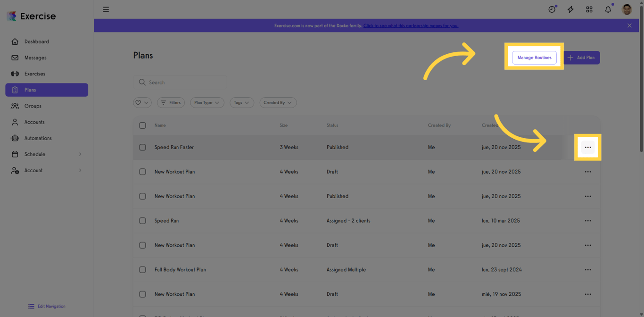Screen dimensions: 644x317
Task: Select the checkbox on the Full Body Workout Plan row
Action: [142, 270]
